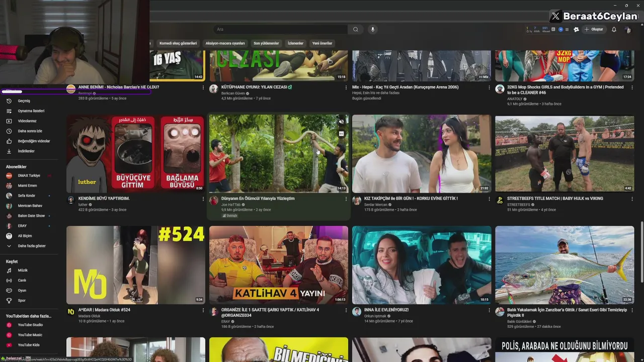Screen dimensions: 644x362
Task: Open INNA İLE EVLENİYORUZ! title link
Action: (x=386, y=310)
